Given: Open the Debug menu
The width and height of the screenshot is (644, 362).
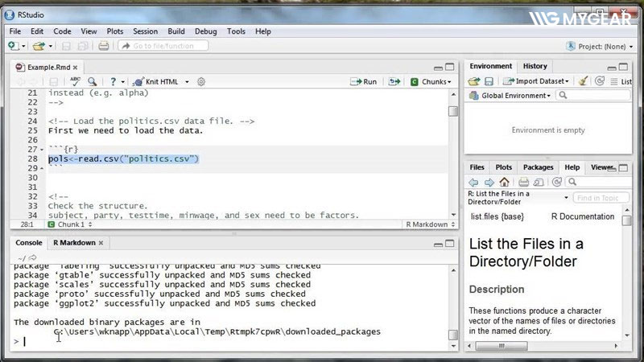Looking at the screenshot, I should [205, 31].
